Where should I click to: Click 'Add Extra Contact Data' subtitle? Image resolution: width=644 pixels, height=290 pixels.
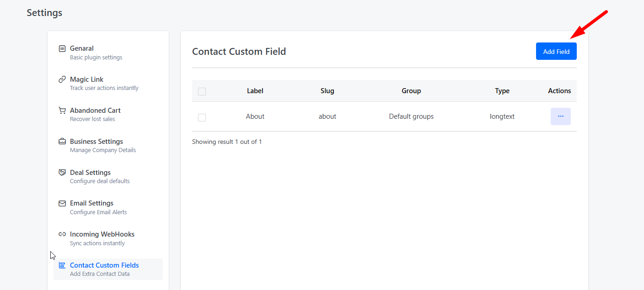click(x=100, y=274)
